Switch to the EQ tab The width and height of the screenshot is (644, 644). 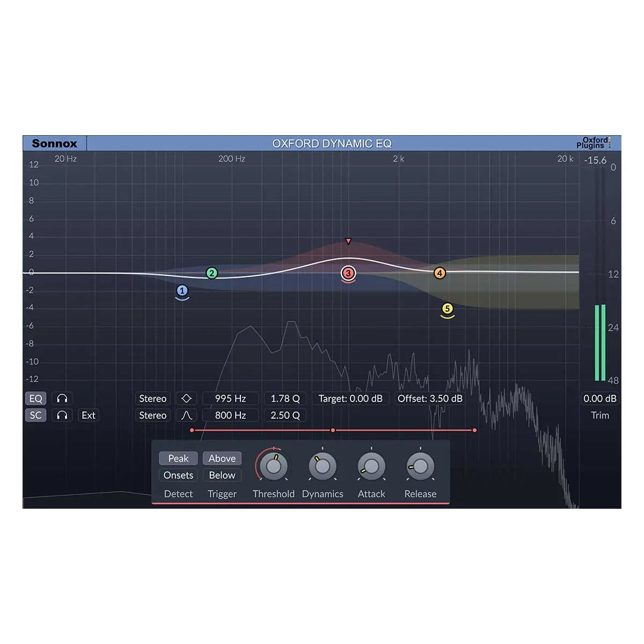coord(35,398)
